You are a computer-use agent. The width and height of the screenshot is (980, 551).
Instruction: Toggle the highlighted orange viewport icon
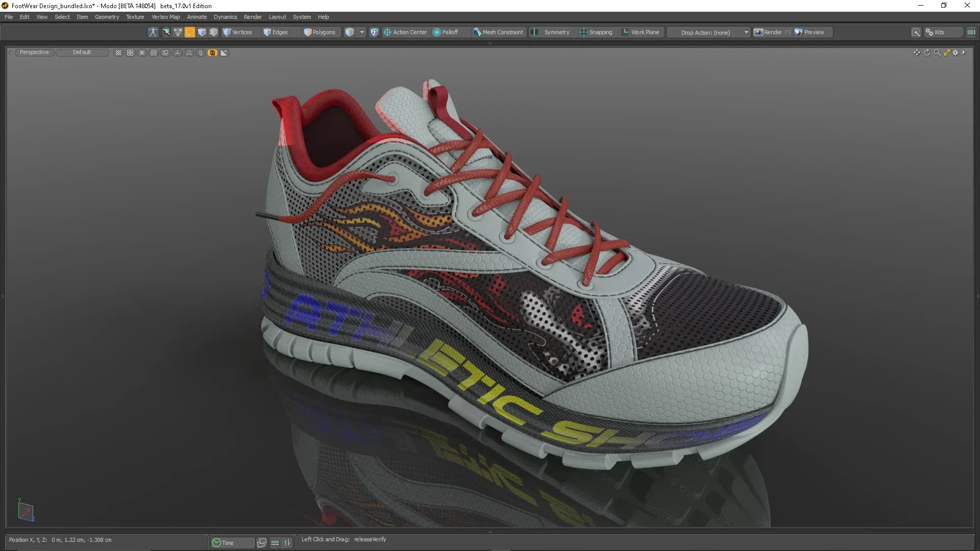(x=212, y=53)
